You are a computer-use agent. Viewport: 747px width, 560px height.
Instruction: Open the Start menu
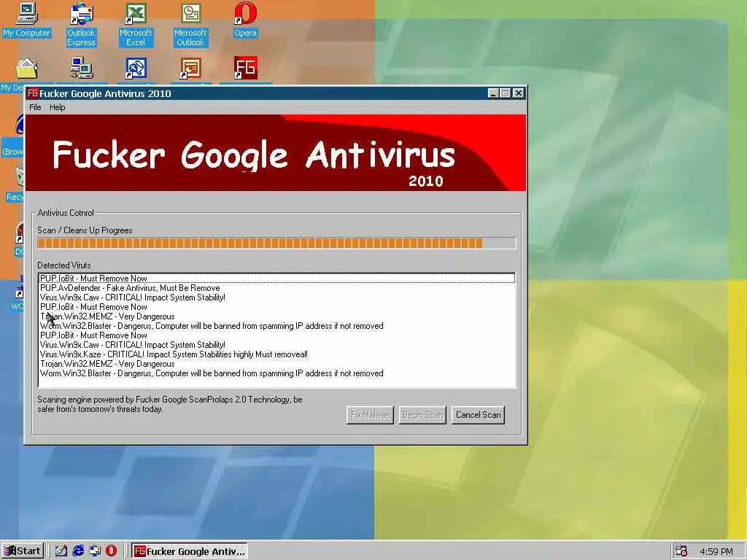click(x=23, y=551)
